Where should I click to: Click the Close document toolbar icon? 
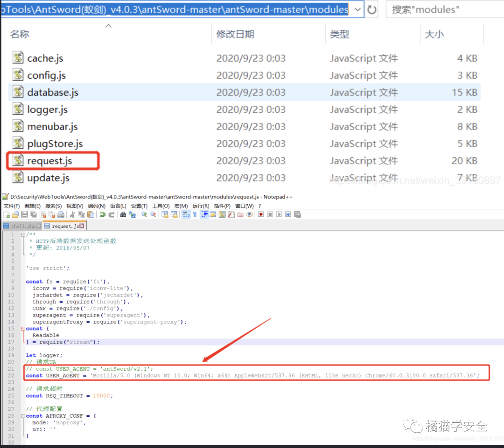point(43,214)
